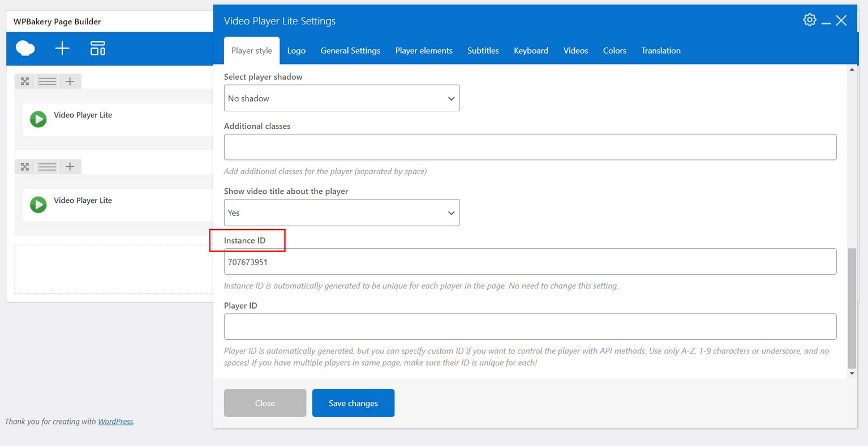The image size is (868, 446).
Task: Click first row's expand arrows icon
Action: click(25, 81)
